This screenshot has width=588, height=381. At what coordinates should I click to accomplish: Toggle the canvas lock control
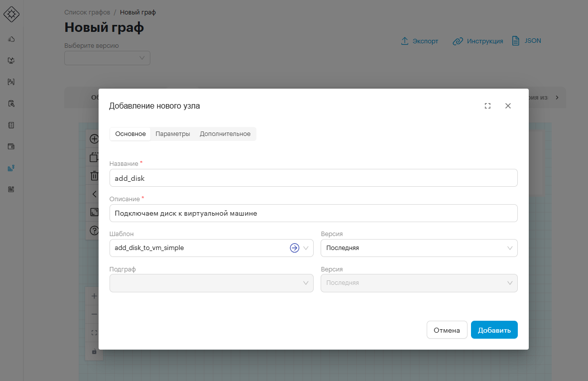coord(94,352)
